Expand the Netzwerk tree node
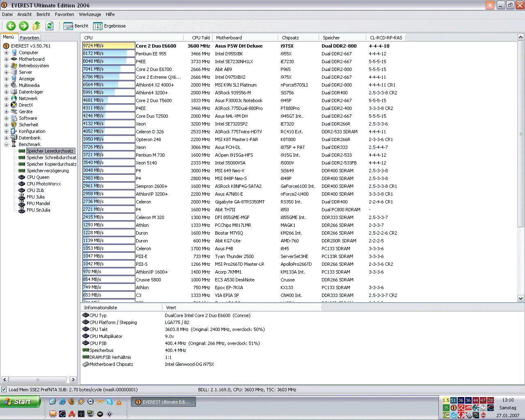 (6, 98)
